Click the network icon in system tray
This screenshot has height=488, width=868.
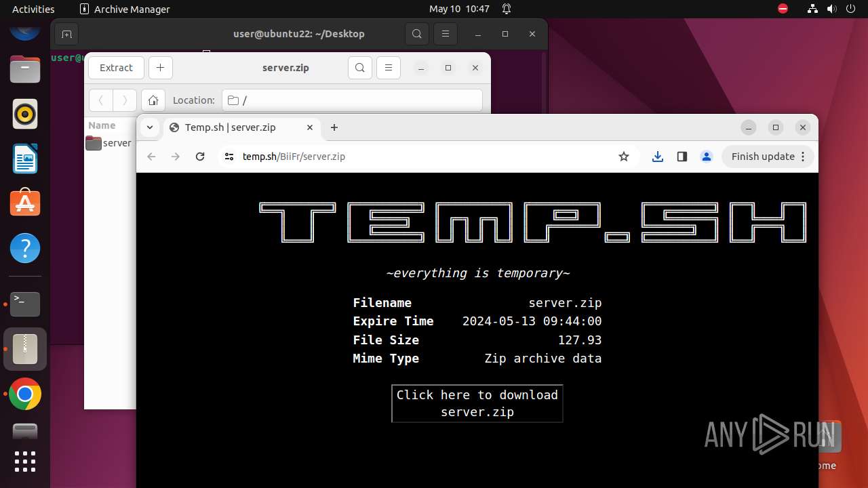pos(813,9)
